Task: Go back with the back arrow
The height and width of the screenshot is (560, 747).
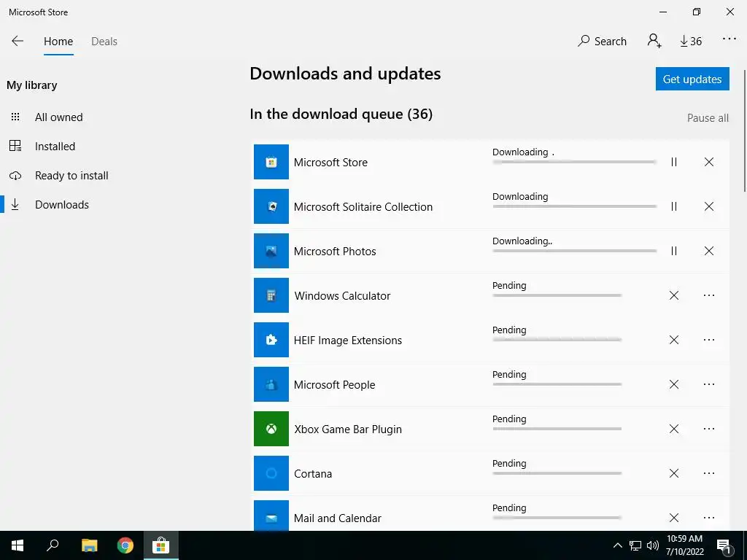Action: click(18, 41)
